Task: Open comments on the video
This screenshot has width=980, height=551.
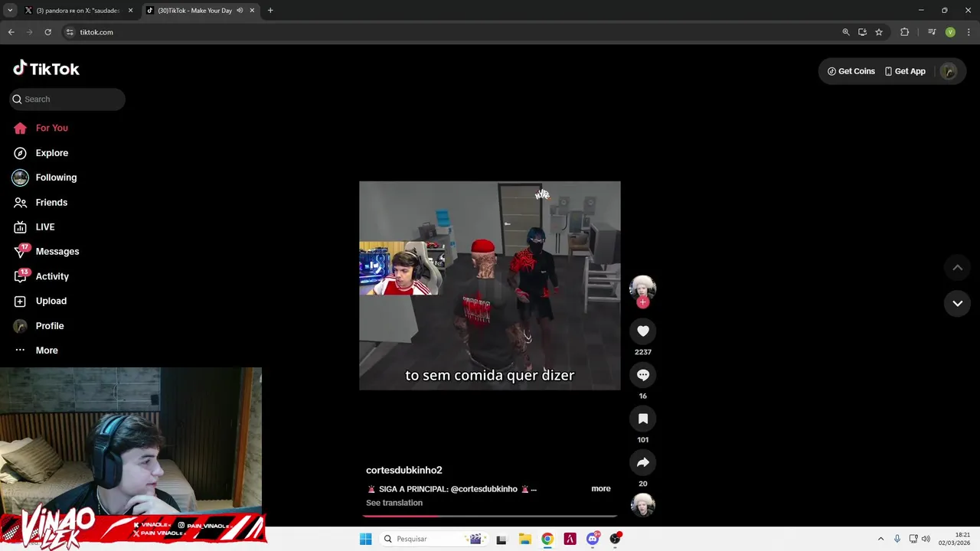Action: [x=643, y=375]
